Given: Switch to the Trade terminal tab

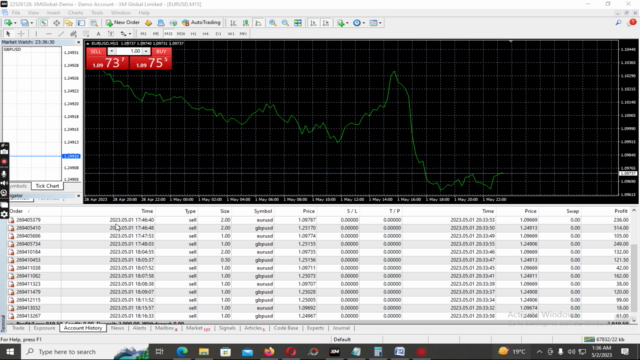Looking at the screenshot, I should click(18, 328).
